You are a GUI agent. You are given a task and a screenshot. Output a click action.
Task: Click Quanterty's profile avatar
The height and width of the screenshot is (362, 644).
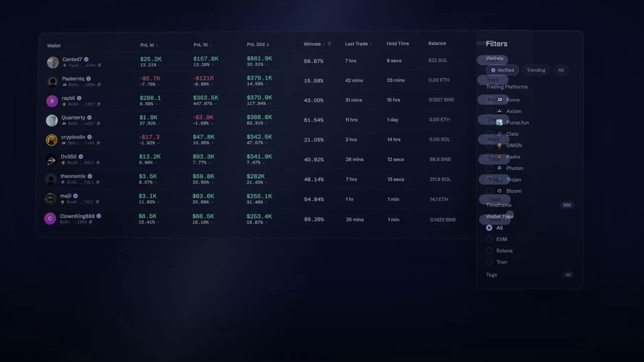coord(52,121)
